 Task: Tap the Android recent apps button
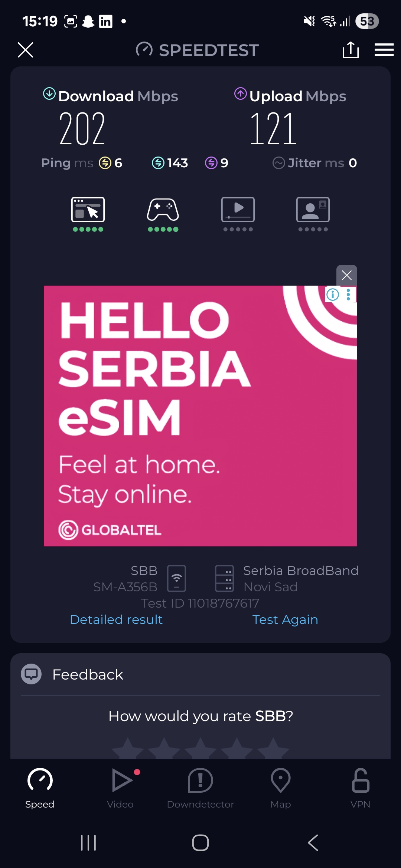(x=88, y=843)
